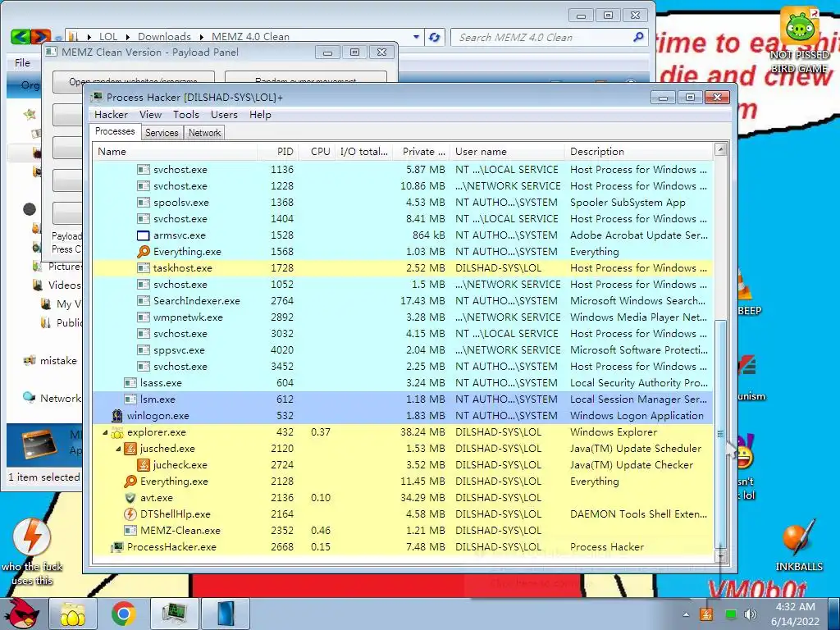Show hidden system tray icons

tap(687, 614)
